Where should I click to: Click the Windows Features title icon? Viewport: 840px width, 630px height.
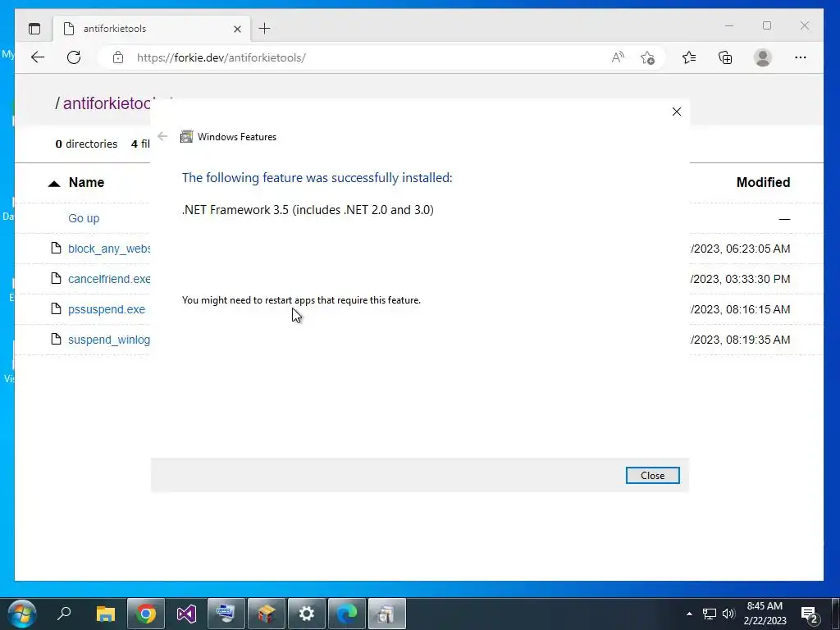(186, 137)
